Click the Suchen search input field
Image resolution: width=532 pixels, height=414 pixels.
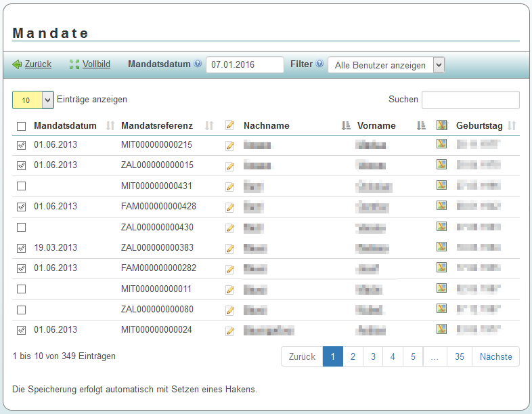(x=470, y=100)
